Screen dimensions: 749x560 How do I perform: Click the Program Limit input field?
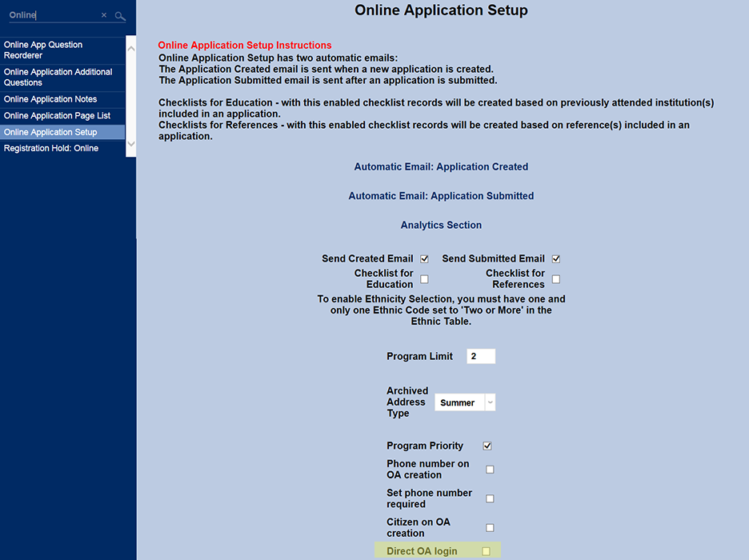(481, 356)
